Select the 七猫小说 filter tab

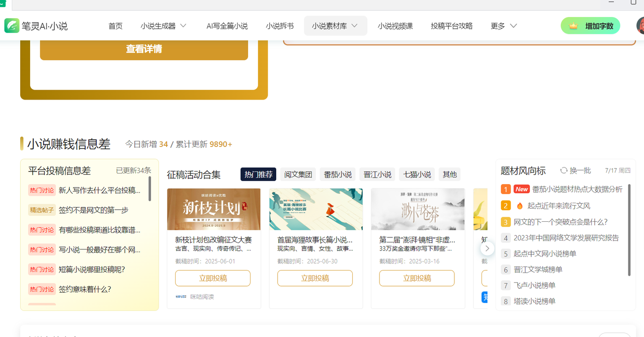[417, 175]
